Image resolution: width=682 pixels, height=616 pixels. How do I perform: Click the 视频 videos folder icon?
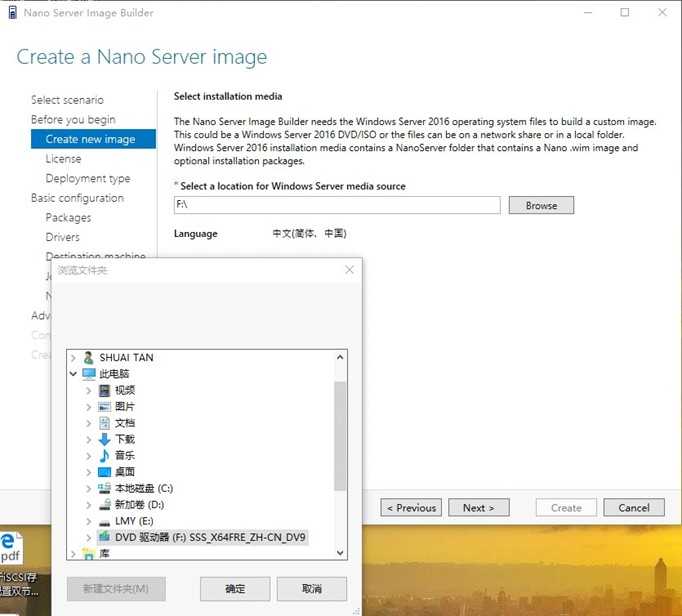coord(104,390)
